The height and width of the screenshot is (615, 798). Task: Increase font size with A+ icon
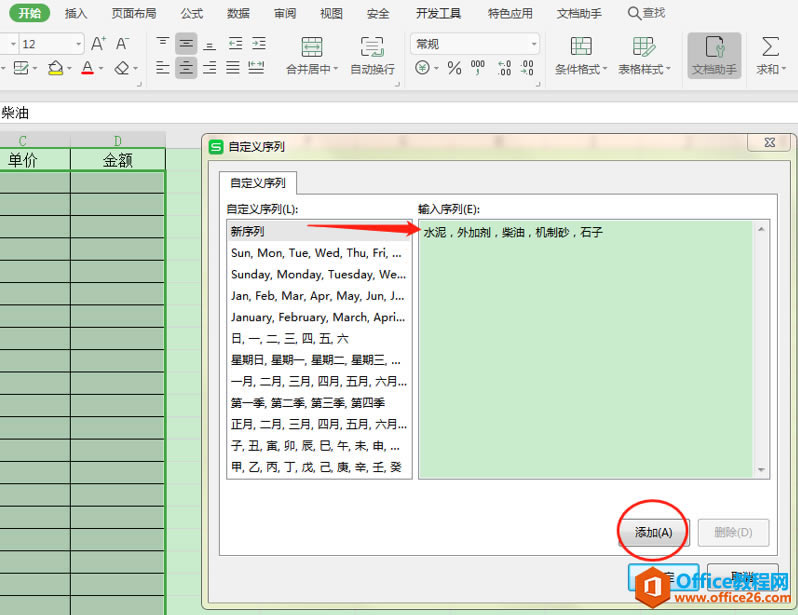pos(99,44)
